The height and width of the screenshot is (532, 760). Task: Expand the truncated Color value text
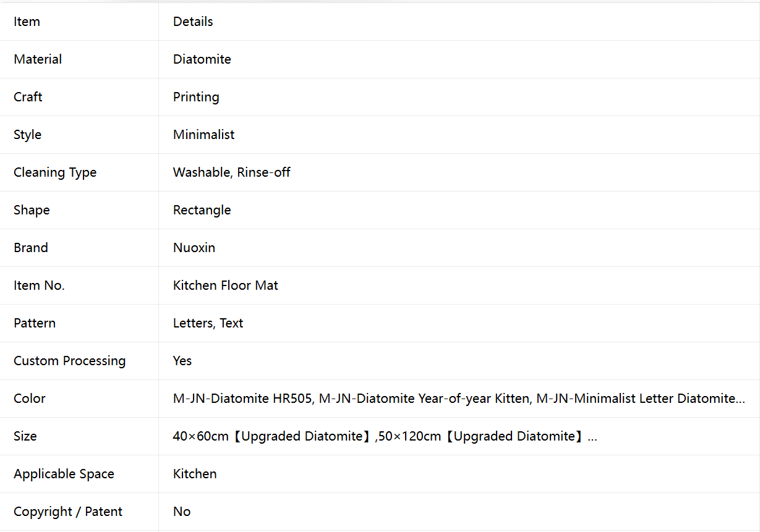pos(459,399)
